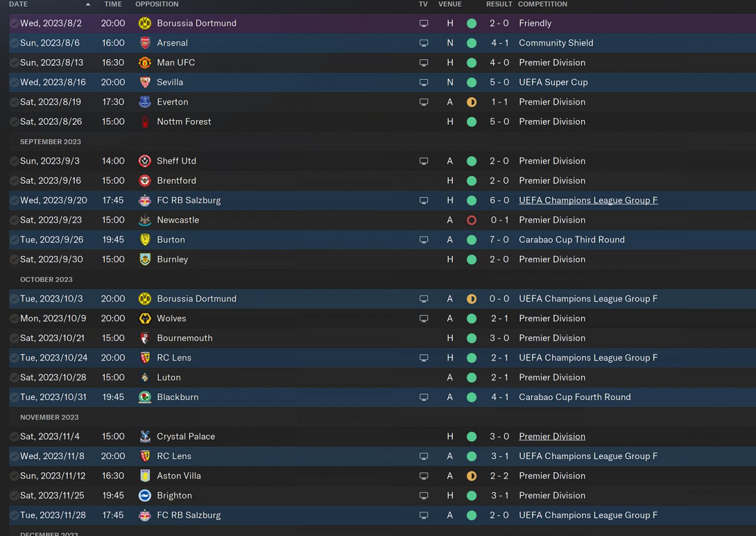This screenshot has height=536, width=756.
Task: Toggle the checkmark beside the Nottm Forest match
Action: pyautogui.click(x=14, y=122)
